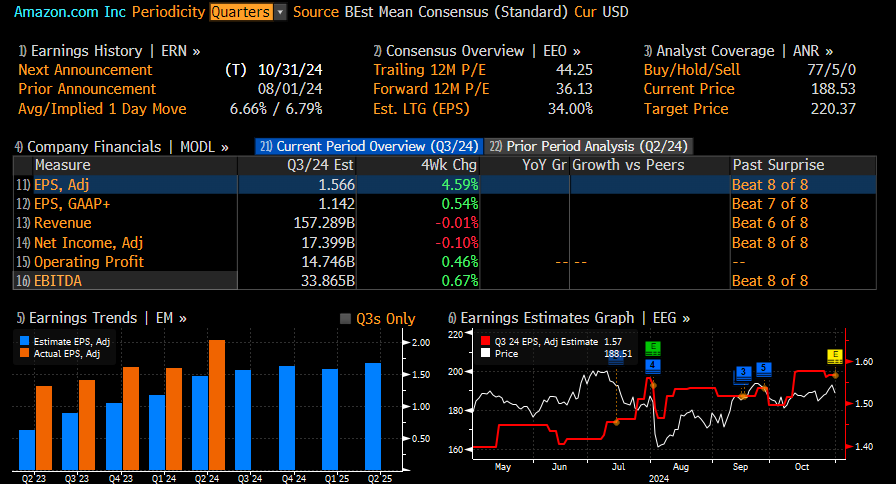Click the red Q3 24 EPS estimate legend swatch
Viewport: 896px width, 484px height.
click(485, 341)
